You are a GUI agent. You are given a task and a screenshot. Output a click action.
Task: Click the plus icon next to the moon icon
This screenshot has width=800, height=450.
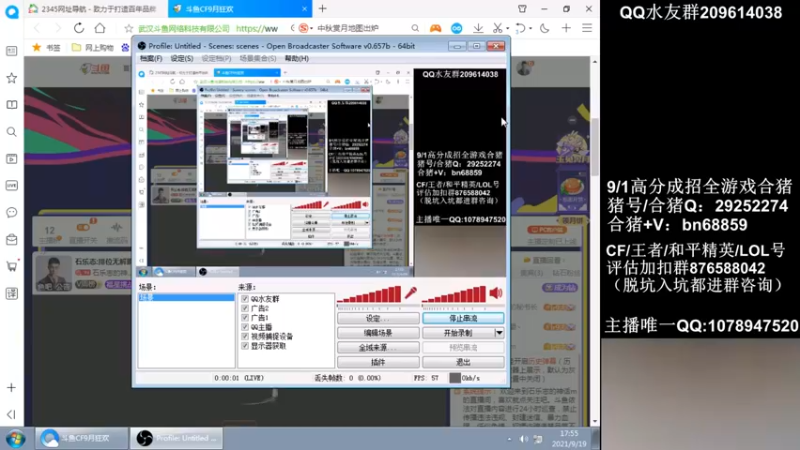[x=566, y=28]
